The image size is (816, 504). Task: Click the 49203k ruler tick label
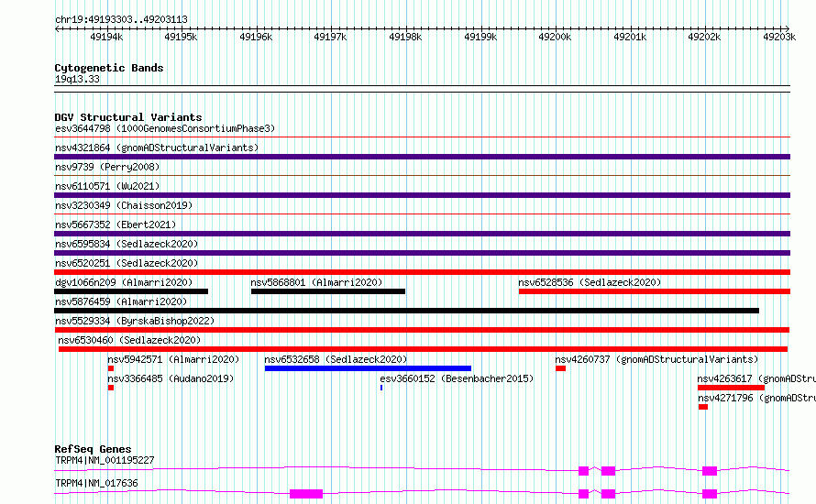(779, 37)
